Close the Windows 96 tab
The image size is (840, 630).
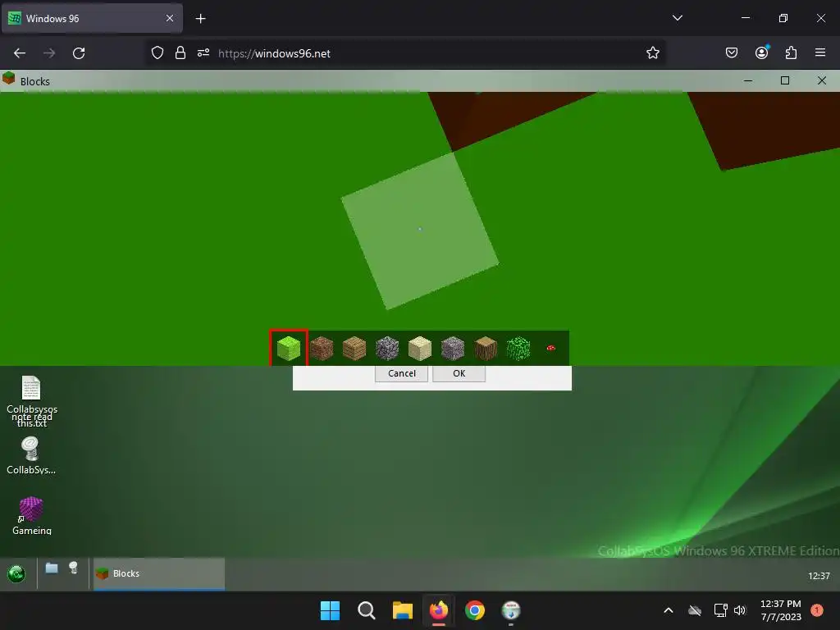click(169, 18)
